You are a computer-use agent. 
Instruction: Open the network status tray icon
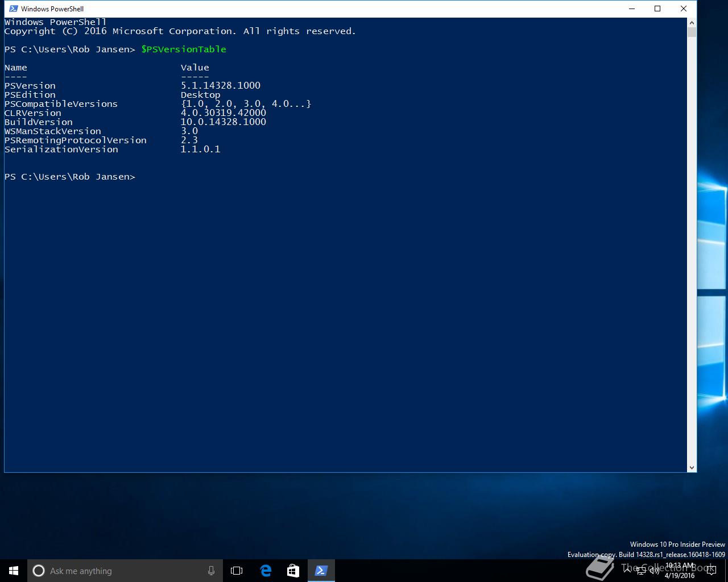pos(641,571)
